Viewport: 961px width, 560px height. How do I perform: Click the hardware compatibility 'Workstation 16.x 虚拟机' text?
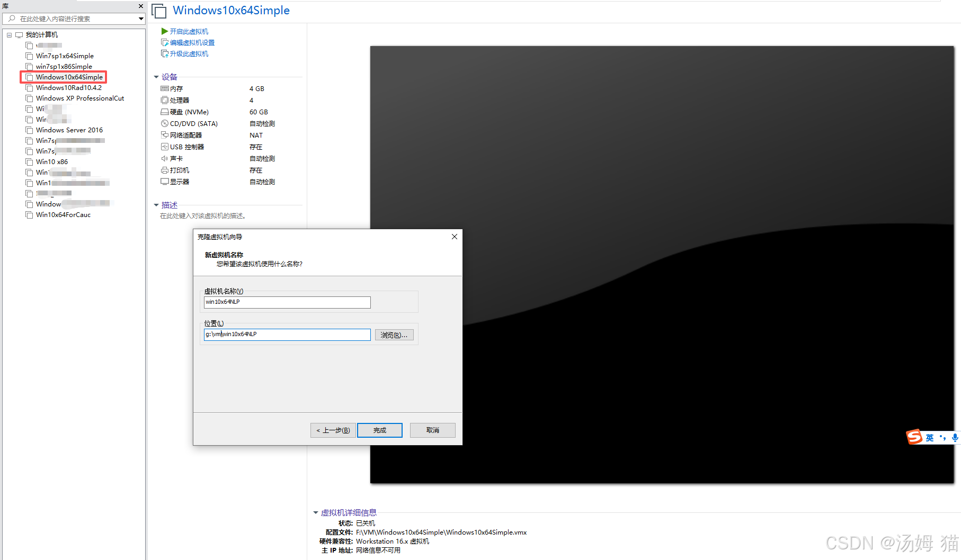(393, 541)
